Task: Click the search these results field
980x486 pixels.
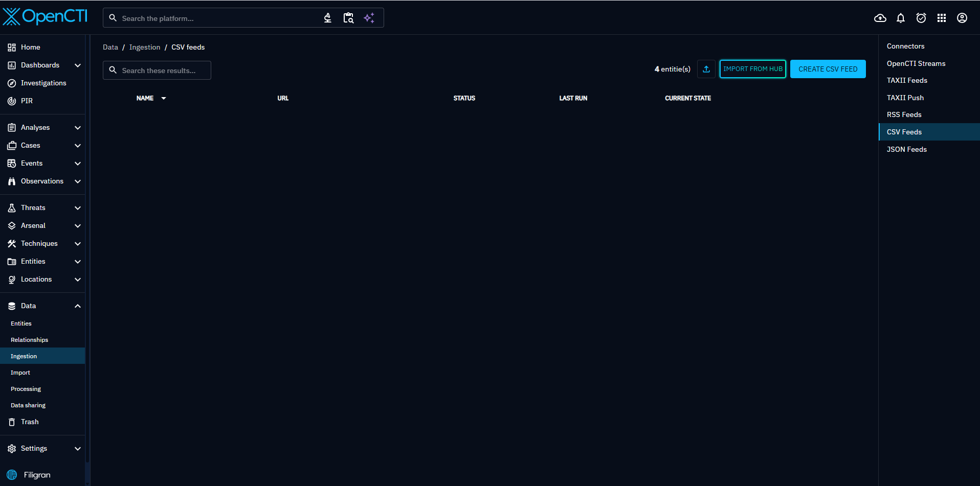Action: point(157,70)
